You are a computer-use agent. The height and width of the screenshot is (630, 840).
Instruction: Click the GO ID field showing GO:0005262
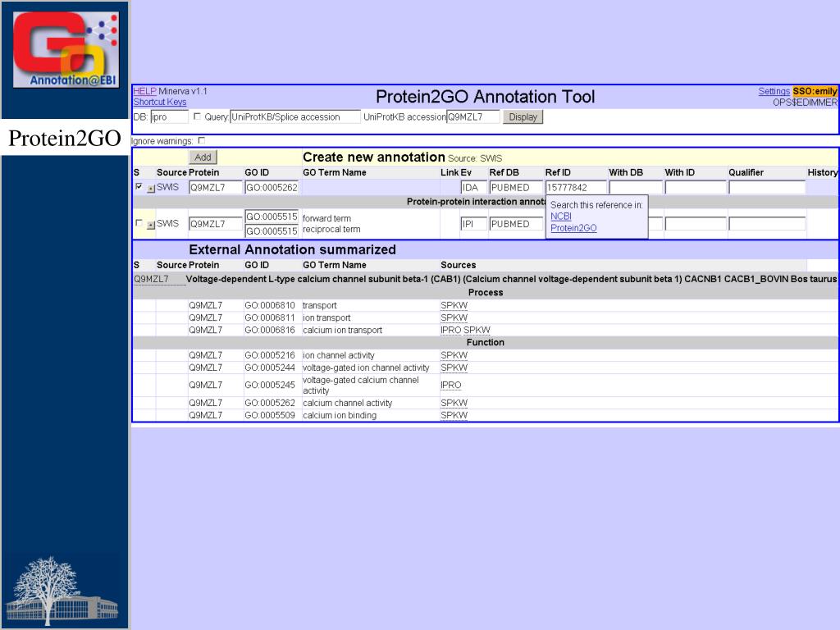coord(272,188)
